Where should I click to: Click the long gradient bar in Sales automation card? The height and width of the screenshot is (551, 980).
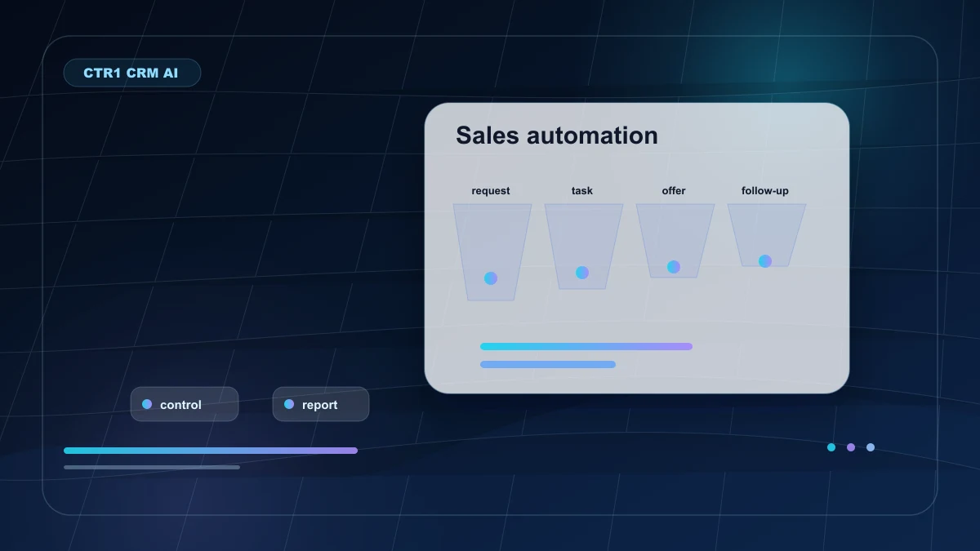pos(586,347)
